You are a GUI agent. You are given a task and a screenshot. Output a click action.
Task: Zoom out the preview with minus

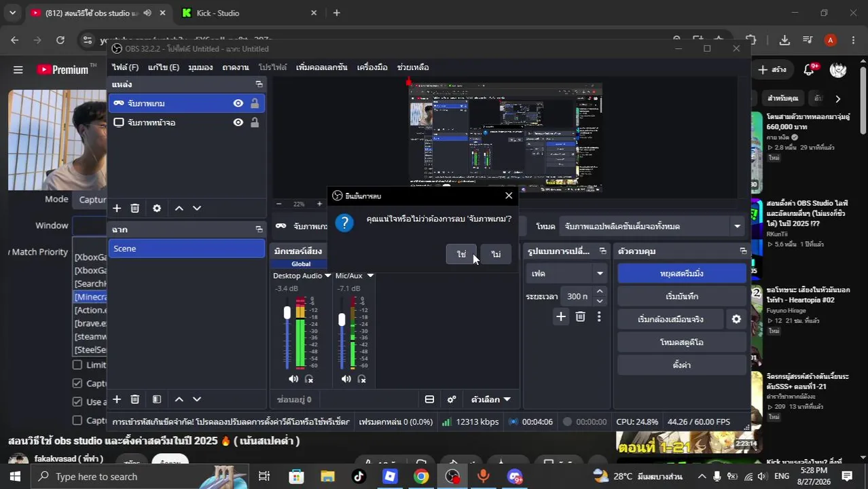click(278, 204)
